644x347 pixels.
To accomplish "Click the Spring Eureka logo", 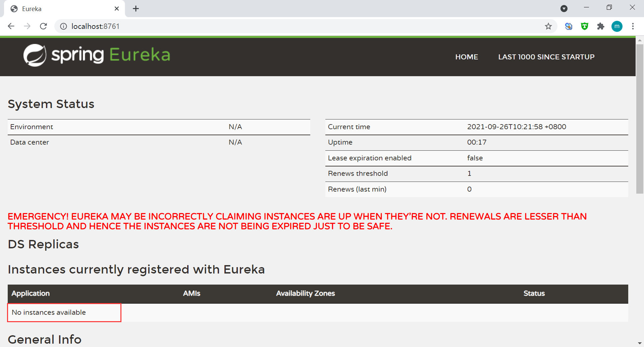I will pos(97,55).
